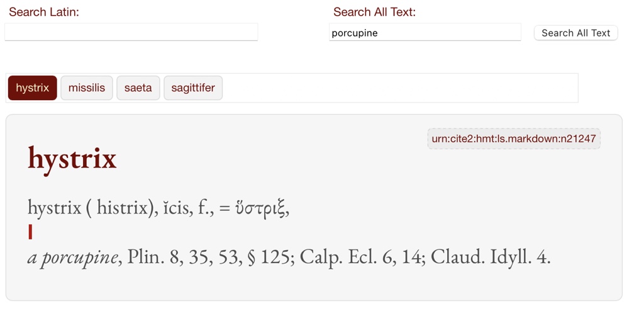Click the urn:cite2:hmt:ls.markdown:n21247 identifier badge
The width and height of the screenshot is (644, 325).
click(514, 139)
